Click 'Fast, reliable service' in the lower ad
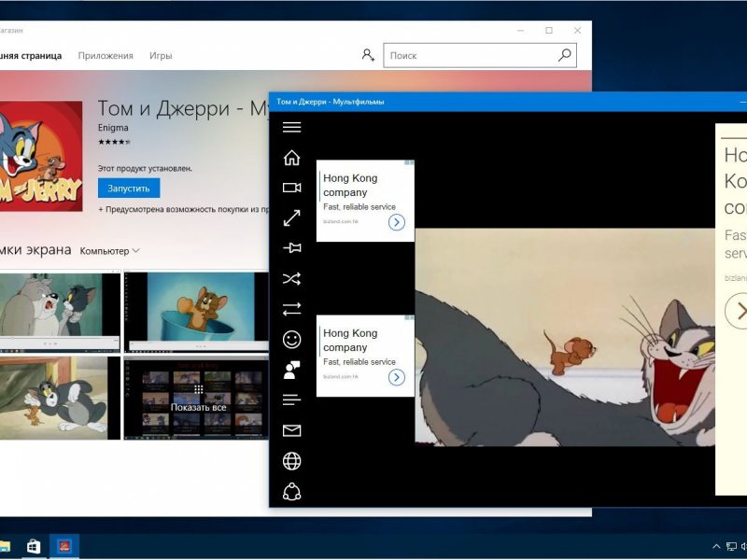This screenshot has width=747, height=560. point(359,362)
